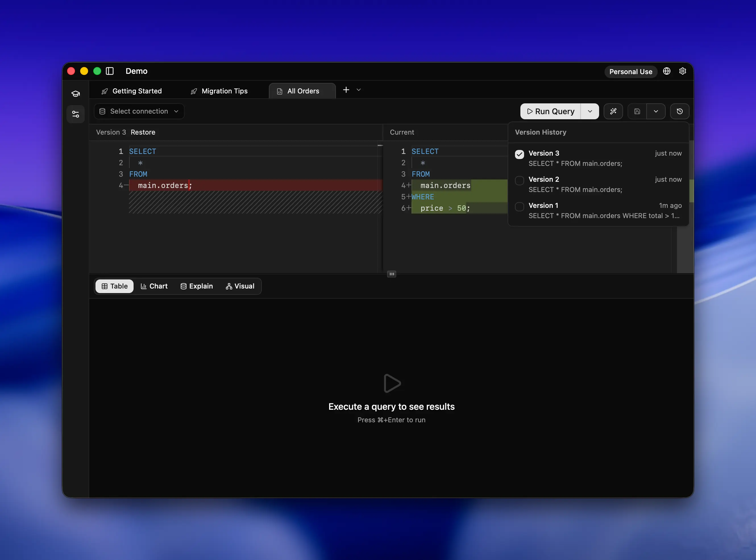Click Restore for Version 3

pos(143,132)
